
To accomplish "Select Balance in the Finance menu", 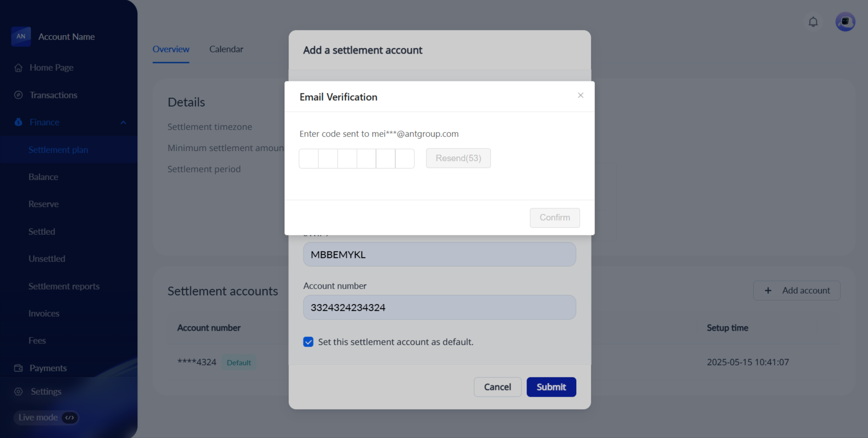I will click(43, 177).
